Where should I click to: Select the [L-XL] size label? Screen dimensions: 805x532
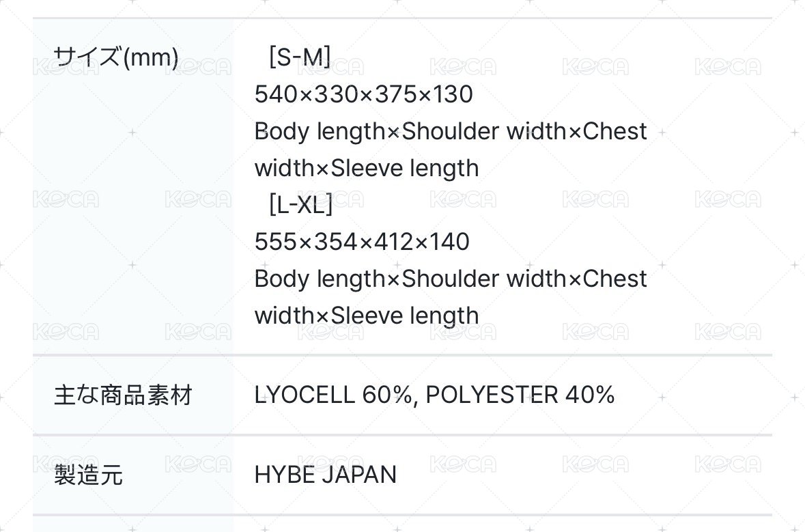click(x=301, y=205)
